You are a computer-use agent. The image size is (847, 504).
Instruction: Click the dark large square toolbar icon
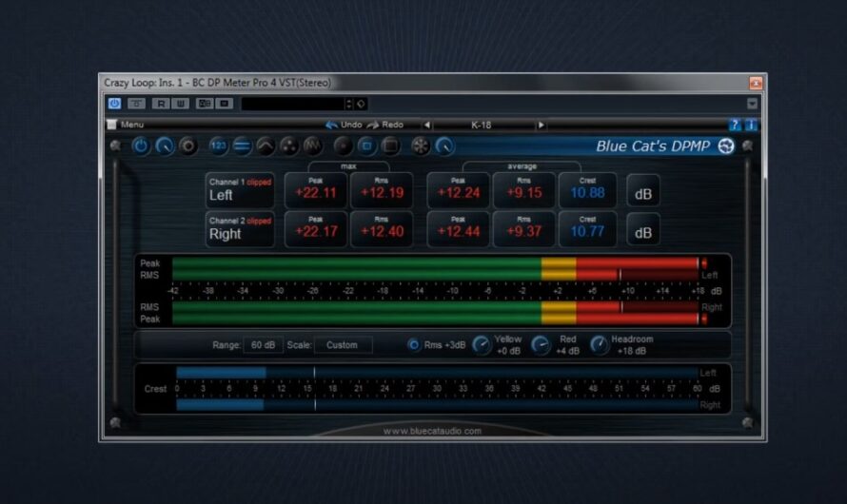tap(390, 145)
